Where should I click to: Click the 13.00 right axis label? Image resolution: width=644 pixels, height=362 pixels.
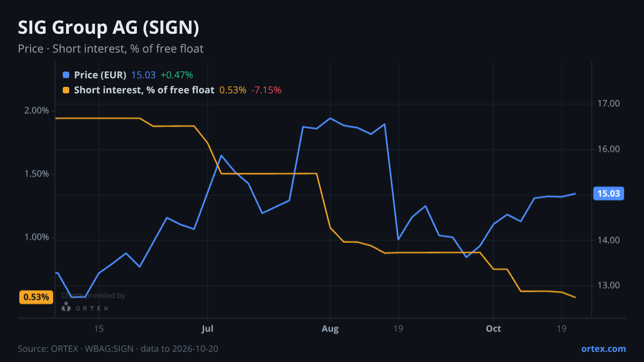(x=609, y=285)
